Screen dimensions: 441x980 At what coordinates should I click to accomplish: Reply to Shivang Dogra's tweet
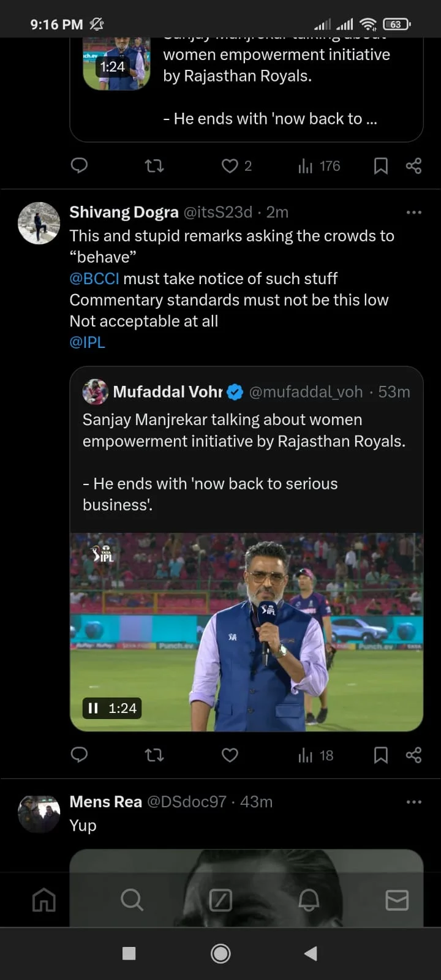coord(80,755)
